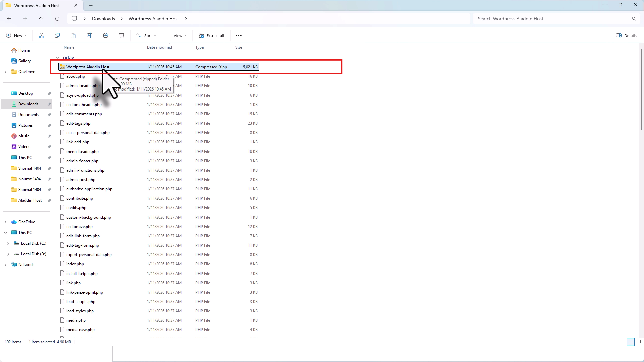
Task: Select the media-new.php file
Action: 159,330
